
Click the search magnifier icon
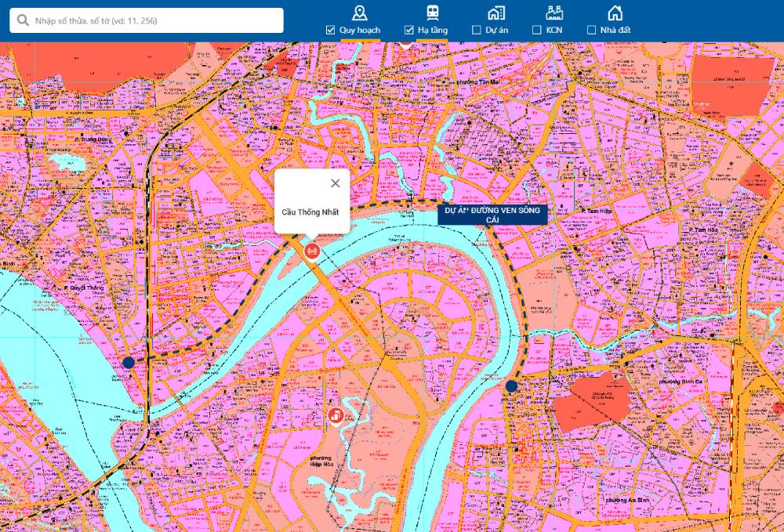click(24, 20)
